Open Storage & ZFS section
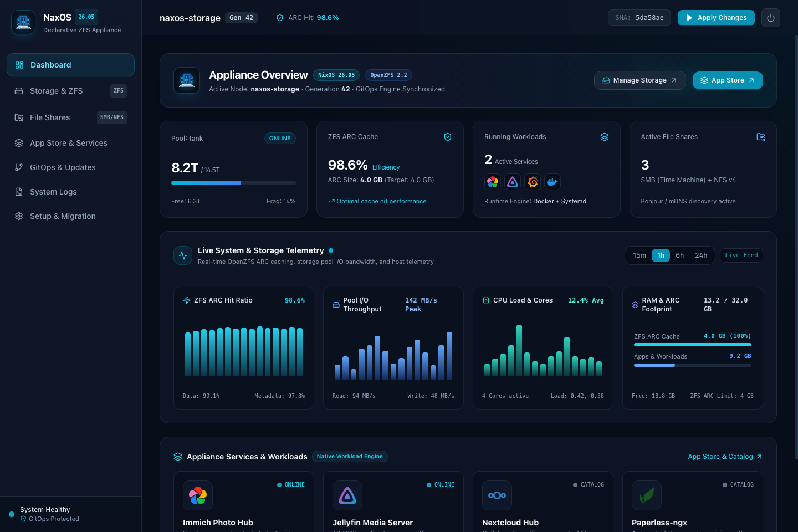The image size is (798, 532). click(x=70, y=91)
